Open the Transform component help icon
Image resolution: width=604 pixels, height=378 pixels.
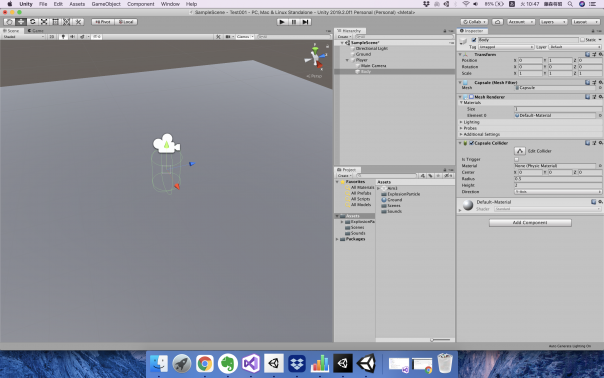click(587, 54)
